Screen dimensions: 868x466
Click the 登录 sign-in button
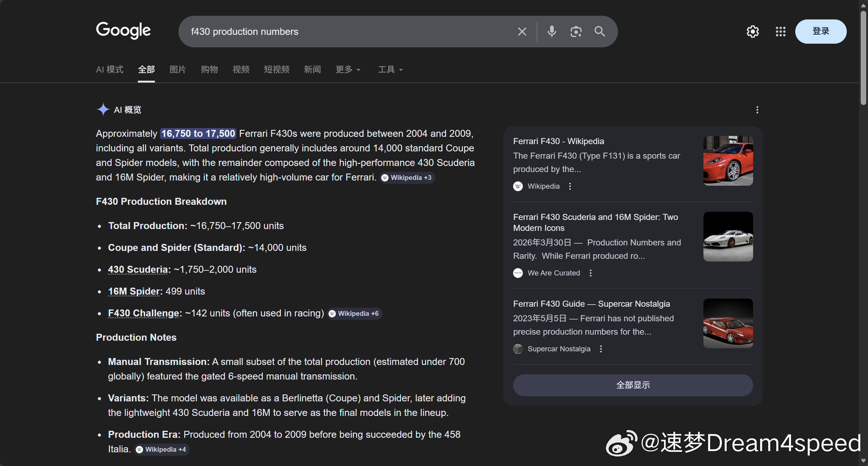pos(820,32)
